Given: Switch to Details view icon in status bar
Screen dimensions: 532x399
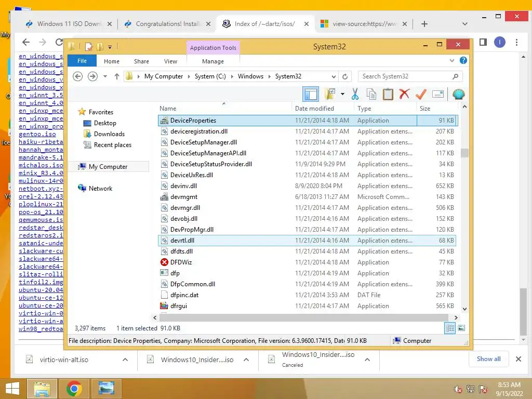Looking at the screenshot, I should [450, 328].
